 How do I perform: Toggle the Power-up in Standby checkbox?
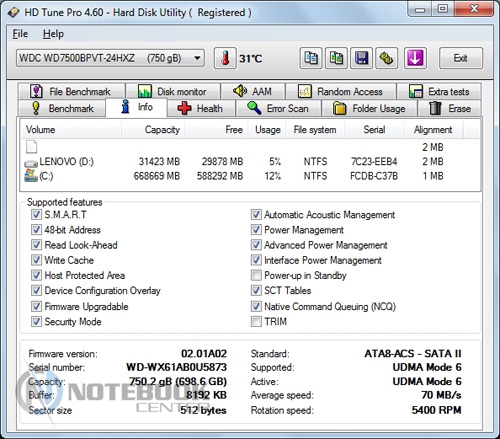coord(256,275)
